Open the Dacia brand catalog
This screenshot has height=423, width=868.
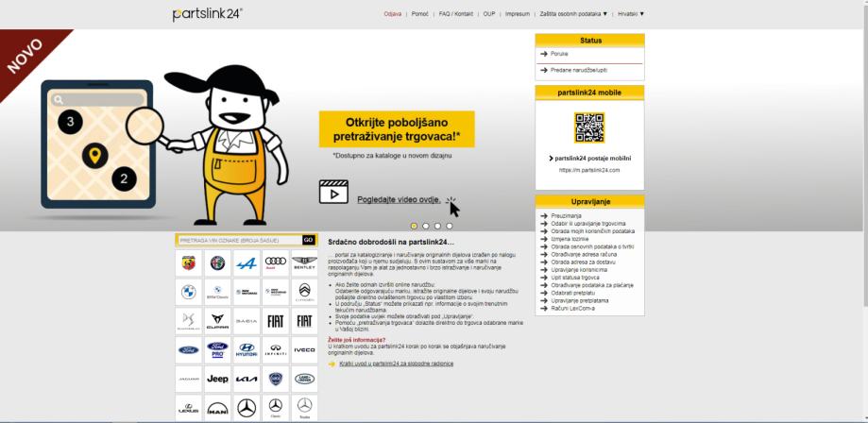tap(247, 321)
